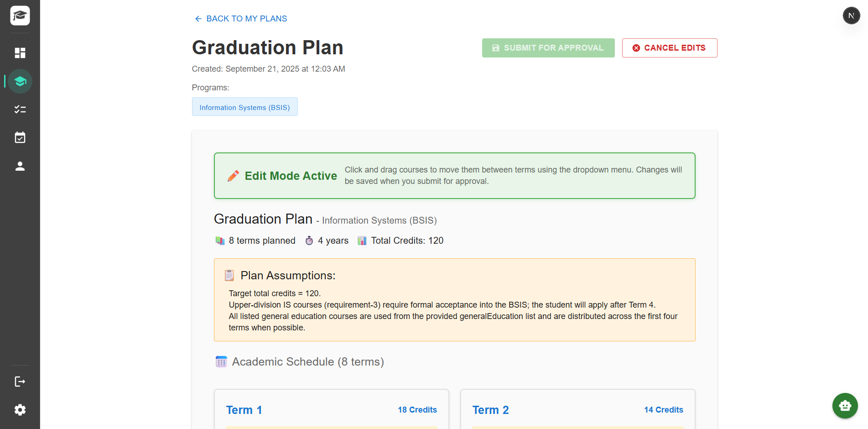The image size is (868, 429).
Task: Cancel edits with the CANCEL EDITS button
Action: pos(669,47)
